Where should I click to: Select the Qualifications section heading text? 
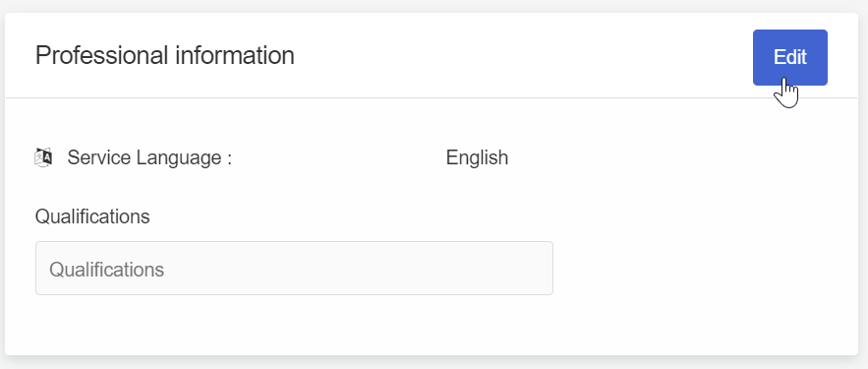point(92,216)
